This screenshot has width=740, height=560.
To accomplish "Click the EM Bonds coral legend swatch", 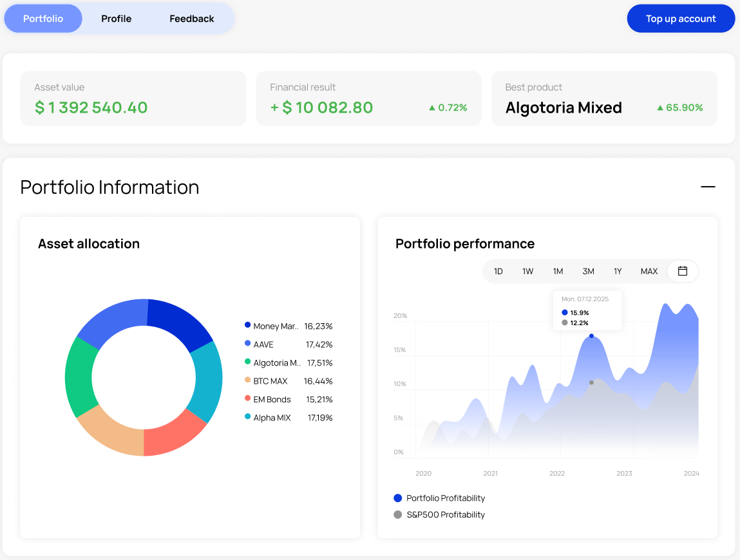I will (x=247, y=398).
